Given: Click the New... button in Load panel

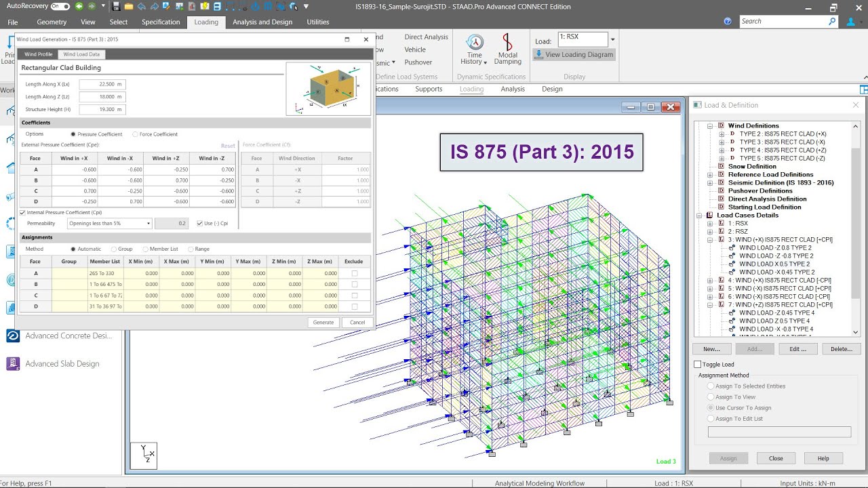Looking at the screenshot, I should pyautogui.click(x=711, y=349).
